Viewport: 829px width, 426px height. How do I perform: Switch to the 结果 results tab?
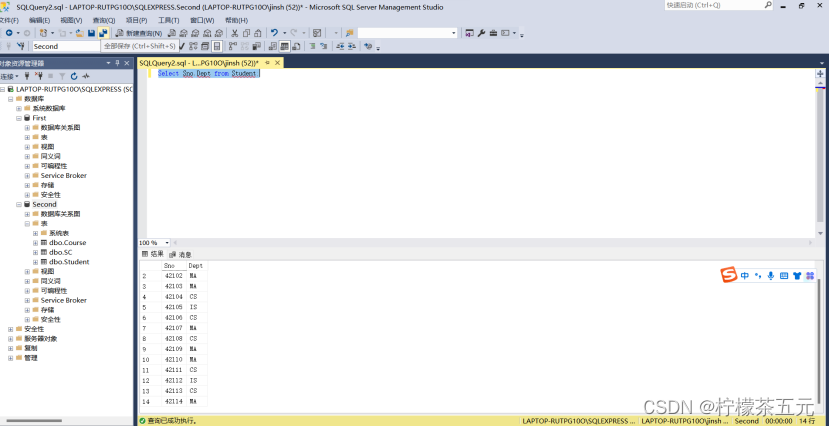[153, 254]
